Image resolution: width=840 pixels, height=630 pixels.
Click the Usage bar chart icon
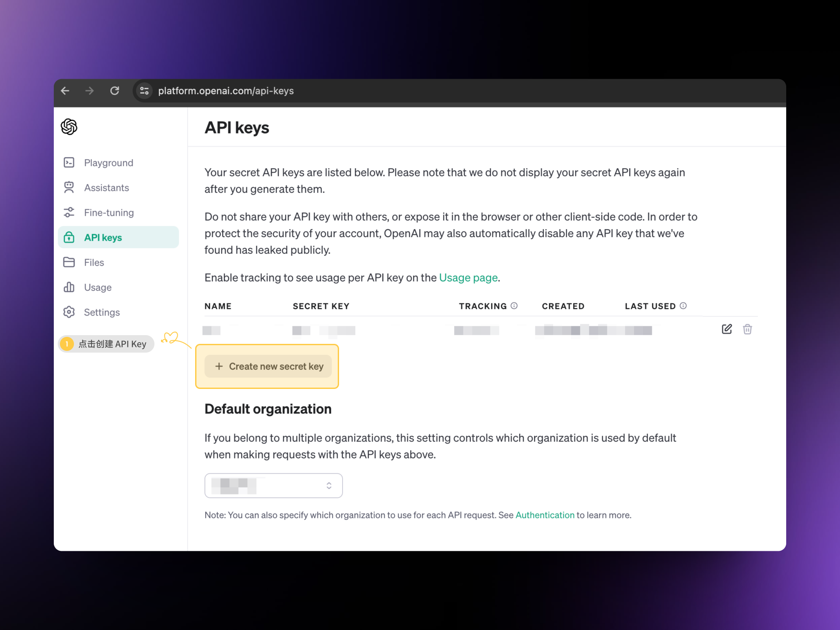tap(69, 287)
